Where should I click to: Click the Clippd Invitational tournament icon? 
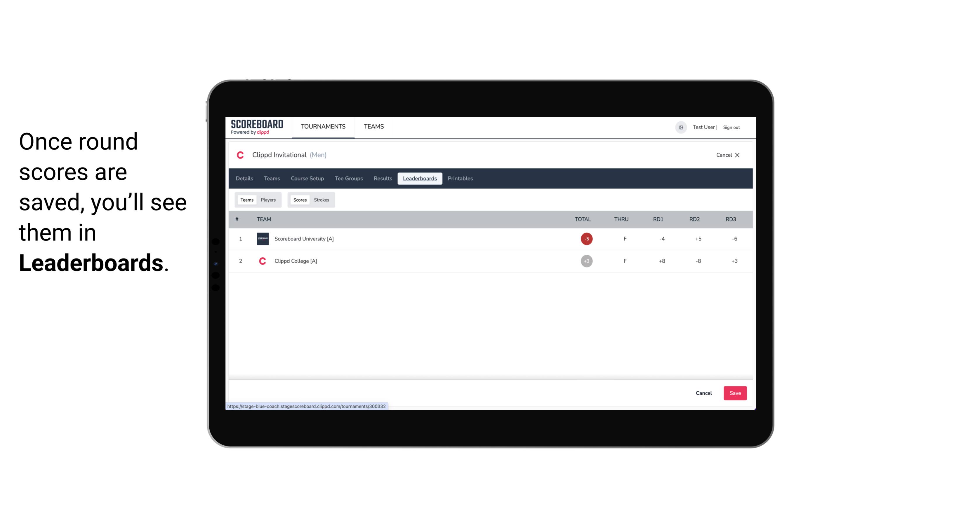tap(241, 155)
